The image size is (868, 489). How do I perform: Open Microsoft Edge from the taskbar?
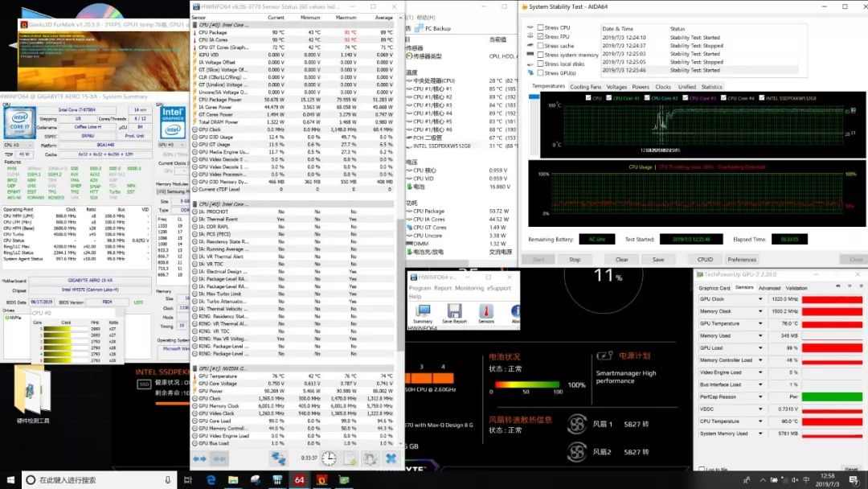pos(211,480)
